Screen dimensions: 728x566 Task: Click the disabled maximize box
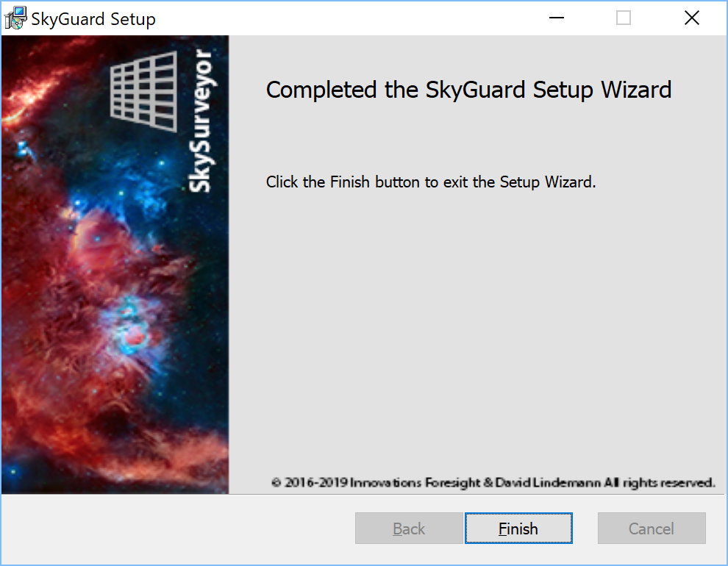pos(624,18)
